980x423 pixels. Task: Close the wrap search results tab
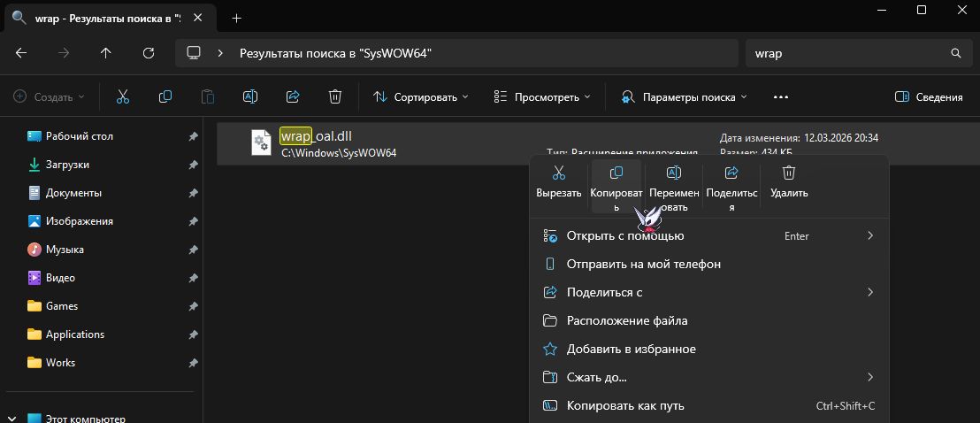point(197,19)
